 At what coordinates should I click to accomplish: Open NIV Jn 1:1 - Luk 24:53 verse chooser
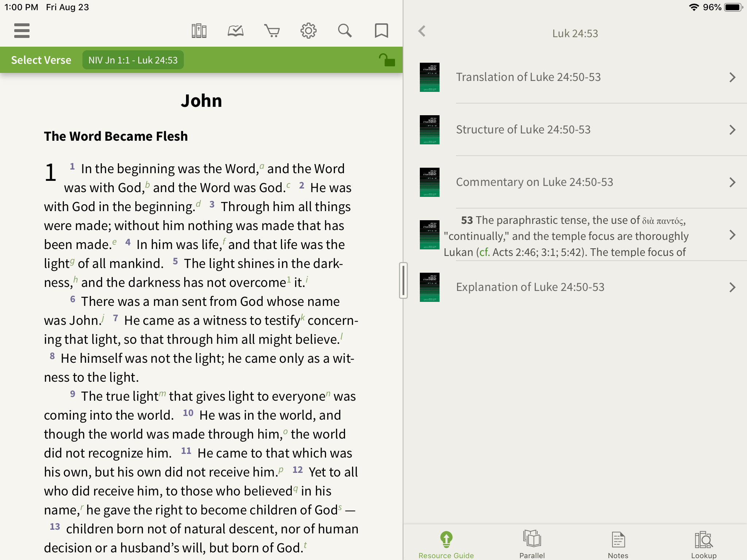coord(133,59)
